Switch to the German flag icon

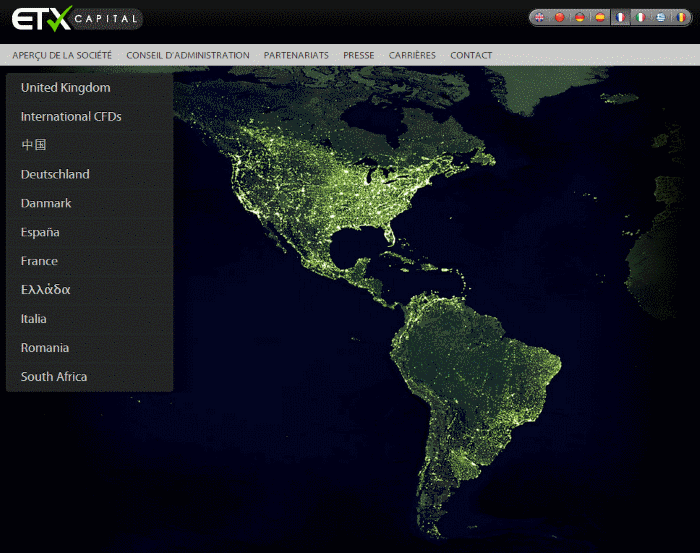[579, 17]
